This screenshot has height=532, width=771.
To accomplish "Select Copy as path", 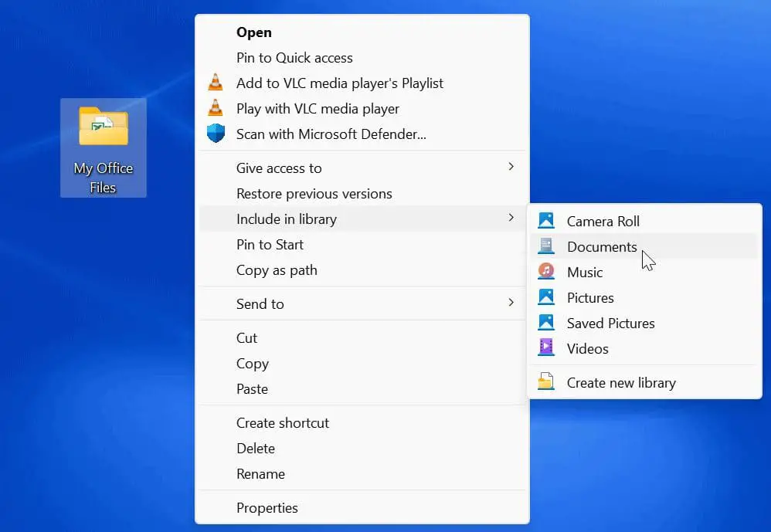I will point(362,270).
